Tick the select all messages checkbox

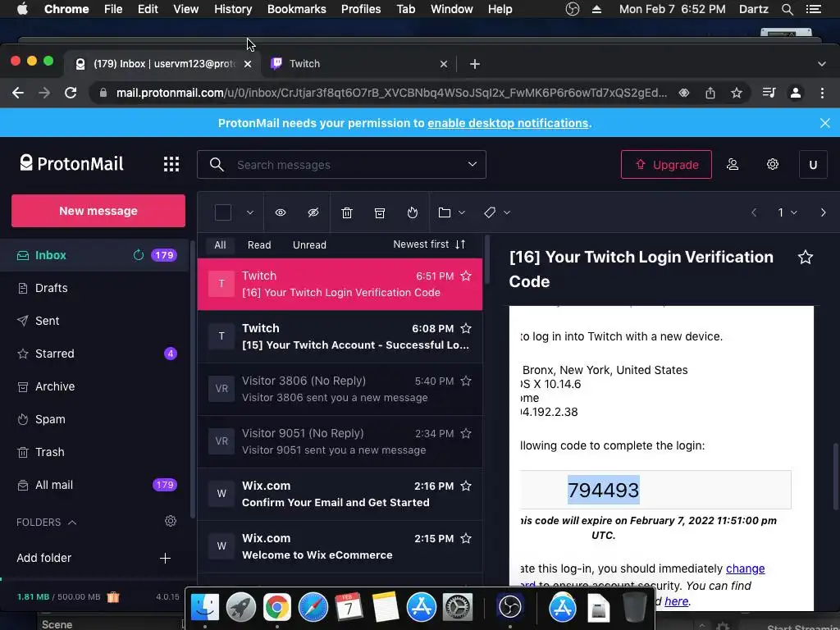pyautogui.click(x=223, y=212)
